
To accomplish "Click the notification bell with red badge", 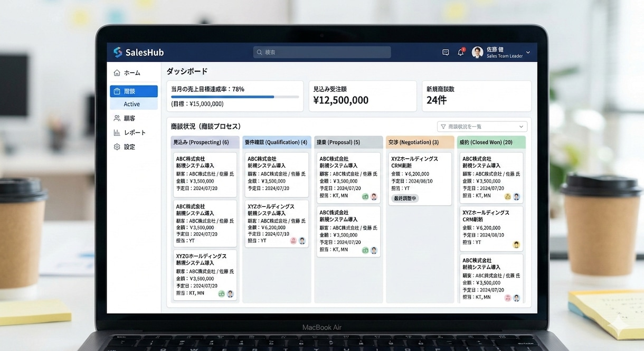I will click(x=460, y=52).
